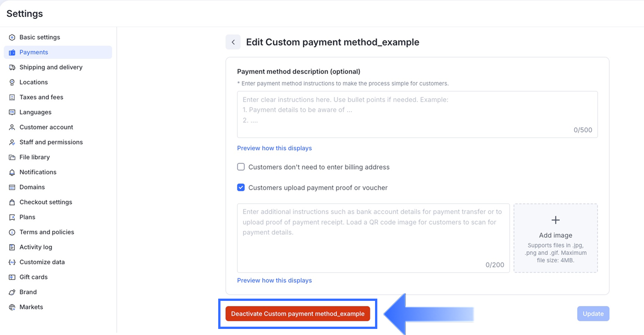The height and width of the screenshot is (335, 644).
Task: Click the Update button
Action: pos(593,314)
